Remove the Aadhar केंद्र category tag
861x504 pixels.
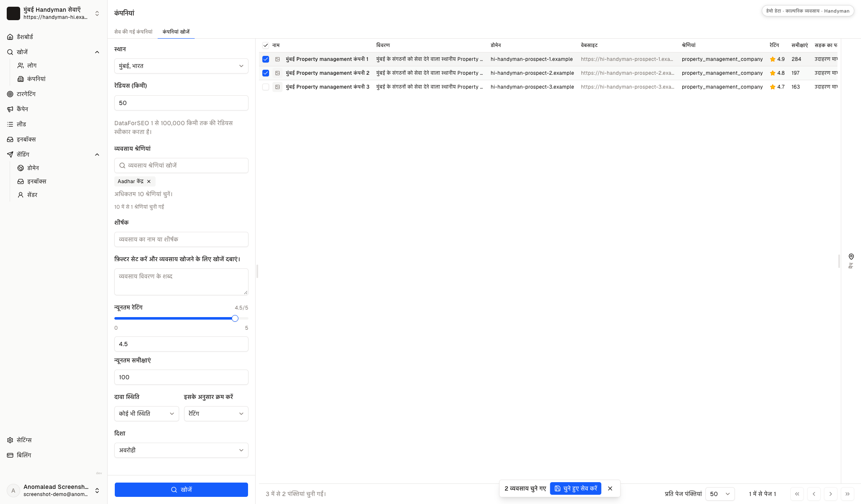(x=149, y=181)
